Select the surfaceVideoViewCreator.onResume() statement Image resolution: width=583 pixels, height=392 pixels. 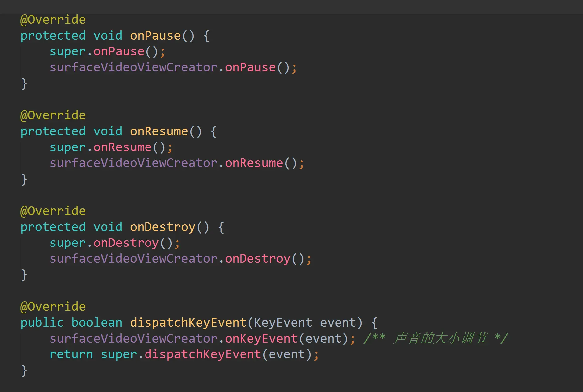pos(177,163)
